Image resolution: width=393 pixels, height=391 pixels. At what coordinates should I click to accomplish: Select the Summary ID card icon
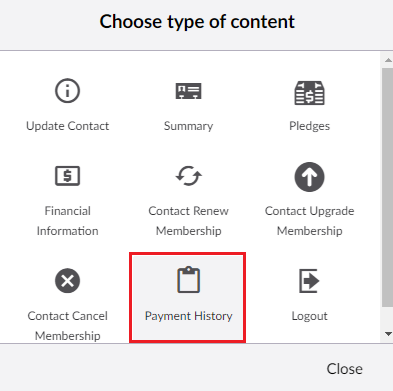(189, 91)
